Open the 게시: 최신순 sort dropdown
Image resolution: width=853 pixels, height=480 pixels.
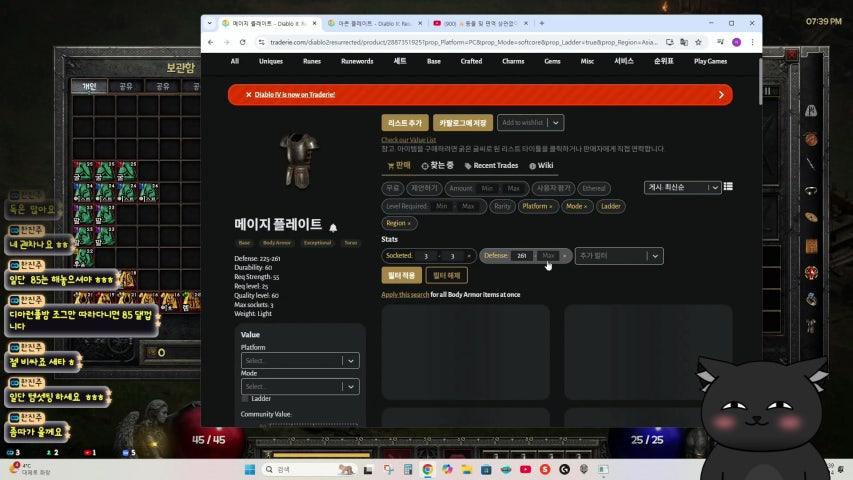682,187
